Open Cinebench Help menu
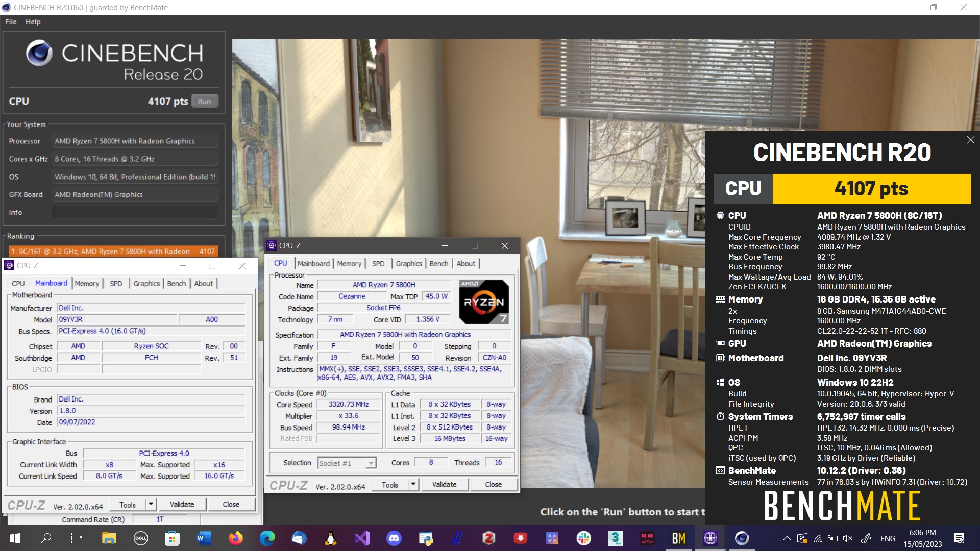 tap(33, 22)
